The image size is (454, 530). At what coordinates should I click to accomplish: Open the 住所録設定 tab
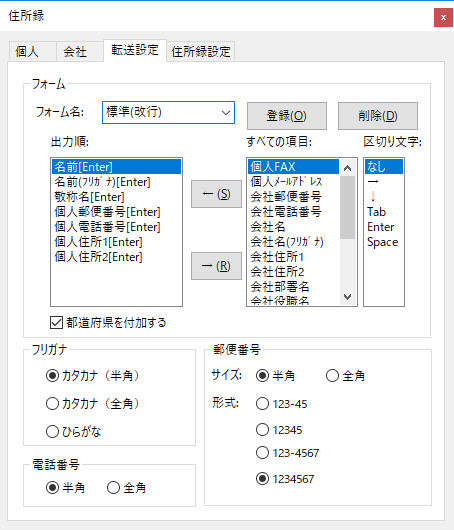pyautogui.click(x=201, y=52)
